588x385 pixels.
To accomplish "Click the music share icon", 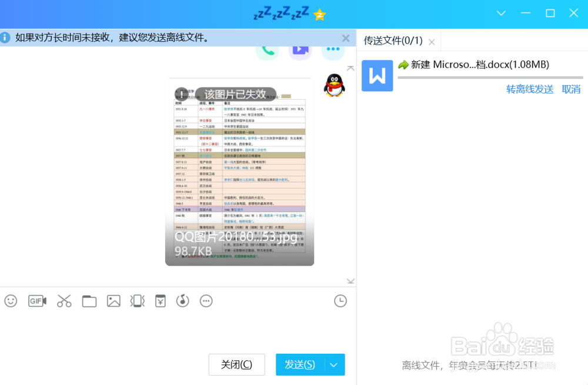I will tap(183, 301).
